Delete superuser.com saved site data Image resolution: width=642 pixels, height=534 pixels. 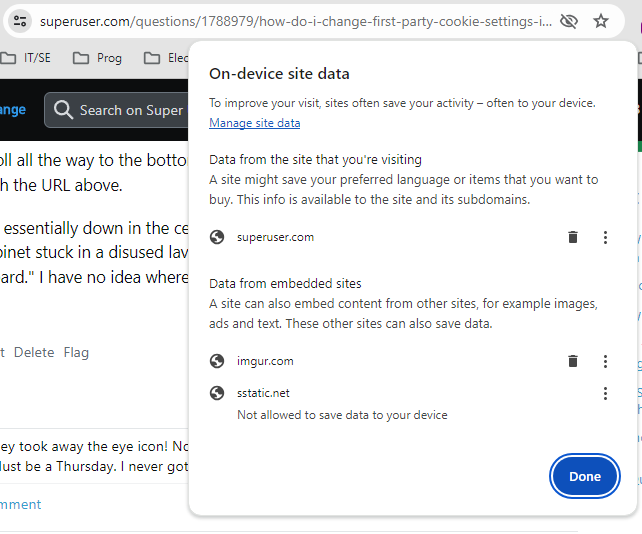click(x=573, y=237)
